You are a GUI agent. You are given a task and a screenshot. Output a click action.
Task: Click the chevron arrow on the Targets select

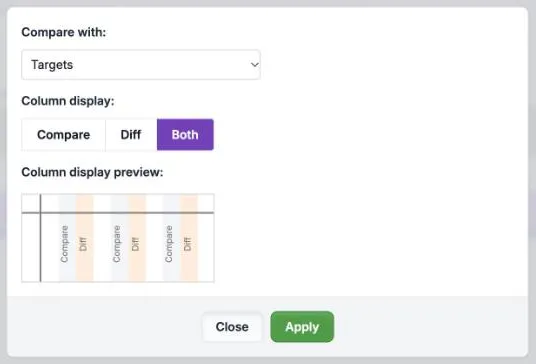[x=254, y=65]
